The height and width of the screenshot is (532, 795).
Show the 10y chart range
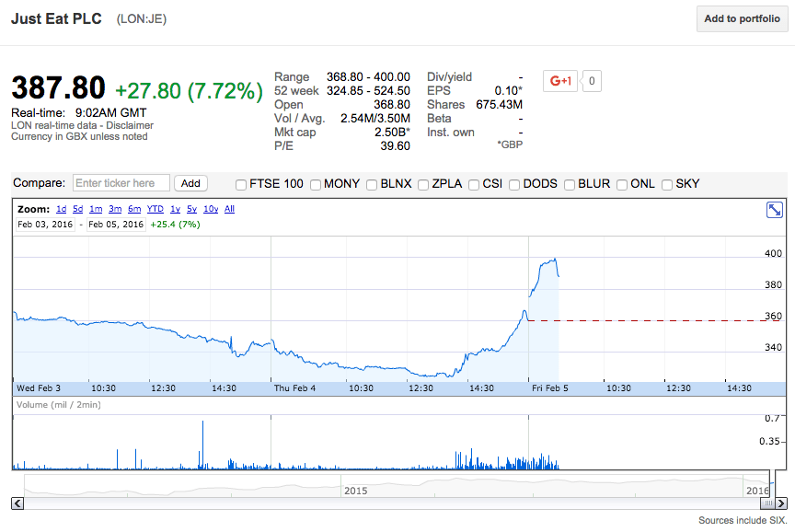211,209
